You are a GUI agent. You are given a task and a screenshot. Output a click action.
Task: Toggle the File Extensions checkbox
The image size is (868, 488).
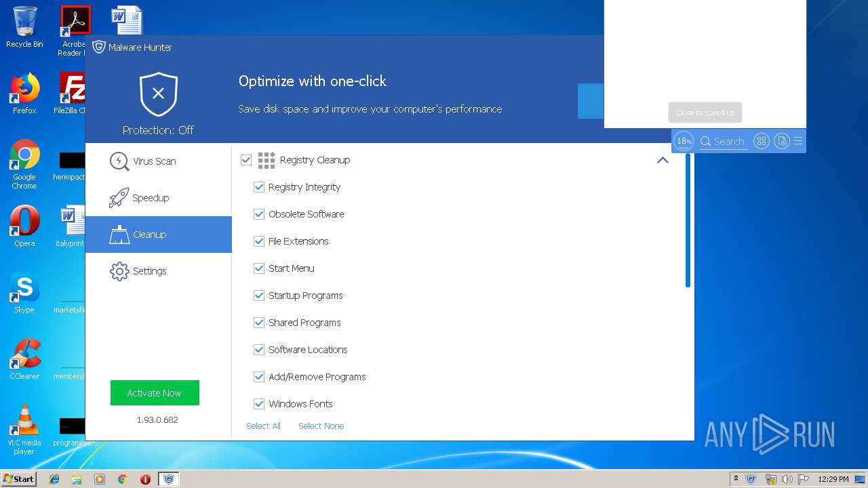tap(259, 241)
